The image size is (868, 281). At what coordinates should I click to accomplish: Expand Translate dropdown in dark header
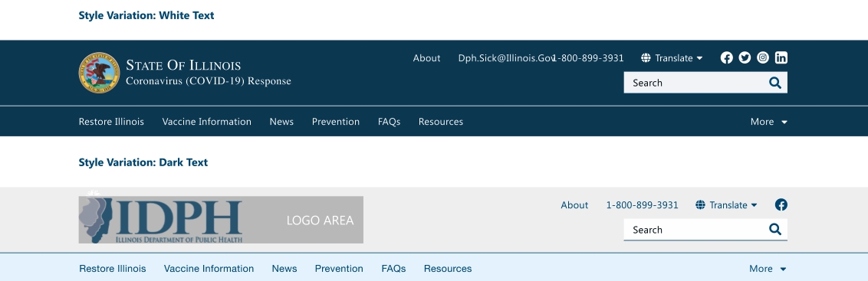[x=672, y=58]
